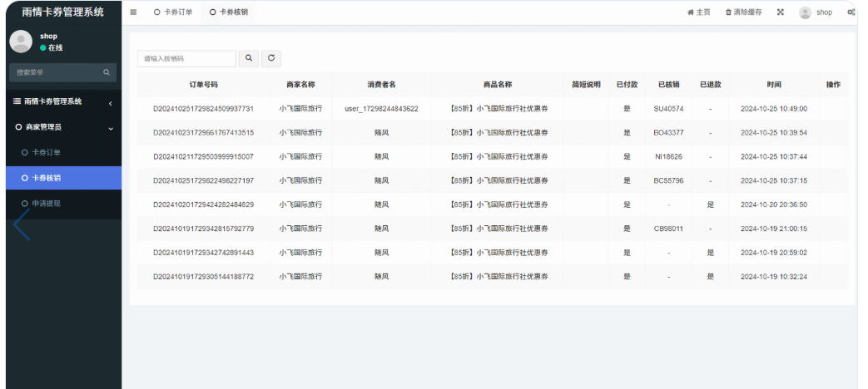Click the 请输入核销码 input field

coord(187,59)
